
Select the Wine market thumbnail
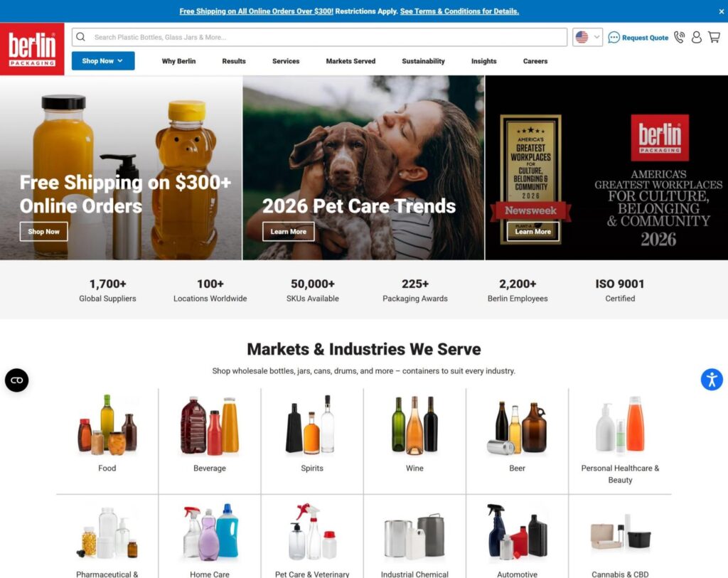coord(414,424)
